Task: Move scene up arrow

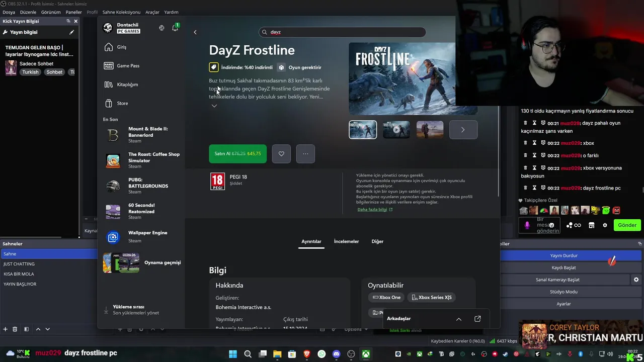Action: click(38, 329)
